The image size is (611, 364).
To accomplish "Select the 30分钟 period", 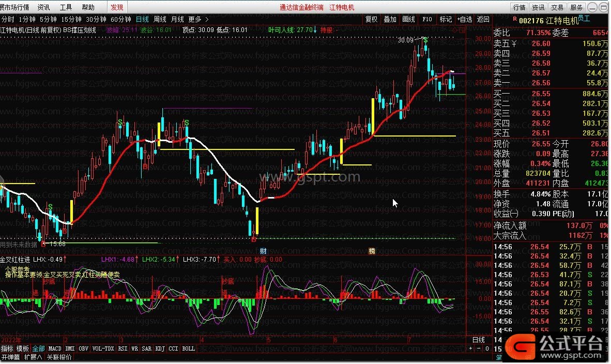I will [96, 19].
